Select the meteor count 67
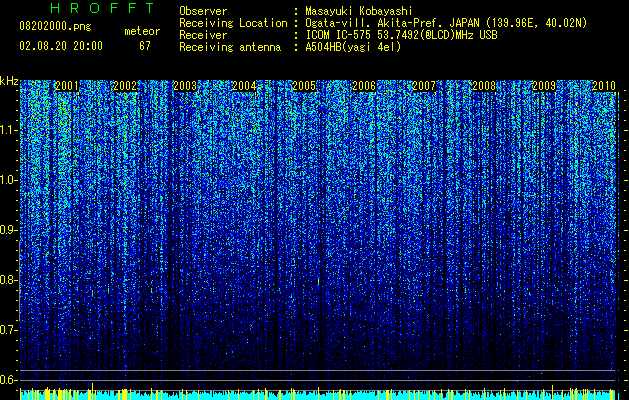Image resolution: width=629 pixels, height=400 pixels. (x=145, y=46)
